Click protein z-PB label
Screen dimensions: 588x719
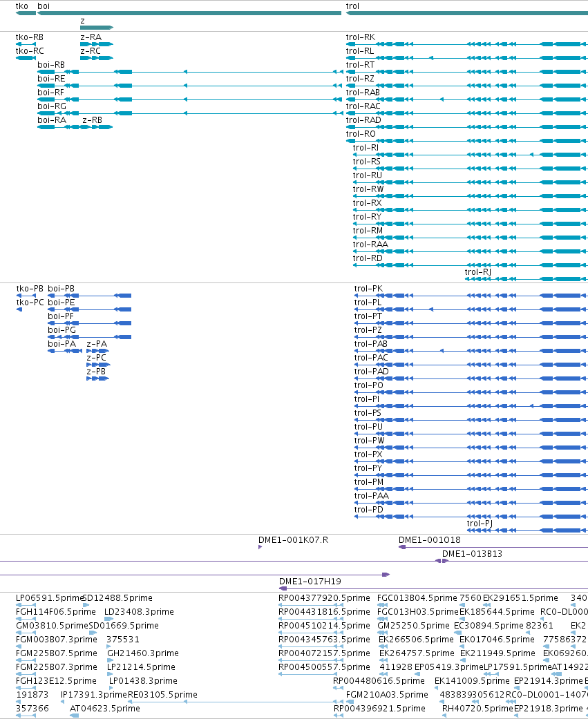coord(96,372)
